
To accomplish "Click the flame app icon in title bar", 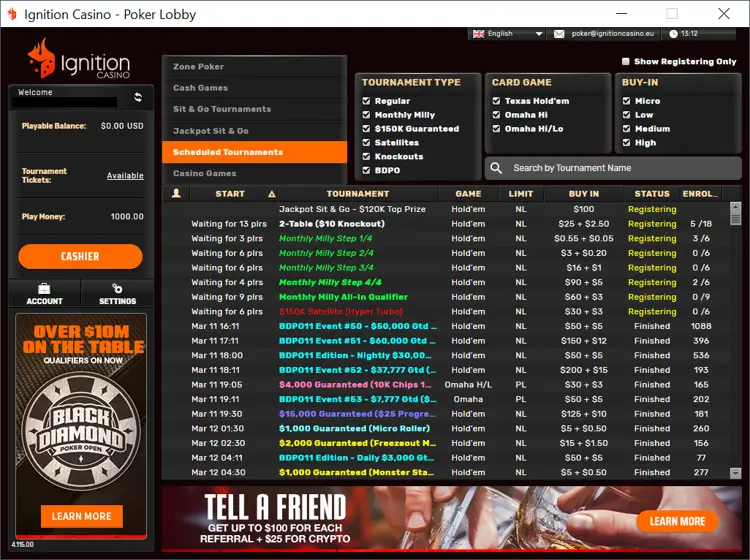I will click(x=12, y=14).
